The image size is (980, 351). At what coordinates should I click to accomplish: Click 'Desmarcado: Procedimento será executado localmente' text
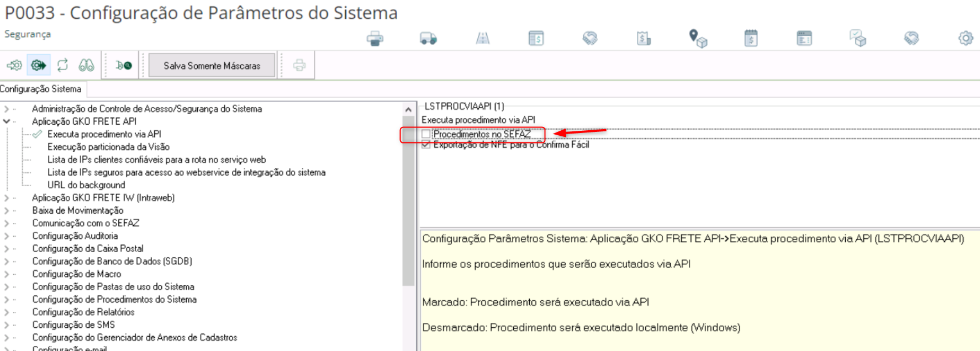click(581, 327)
